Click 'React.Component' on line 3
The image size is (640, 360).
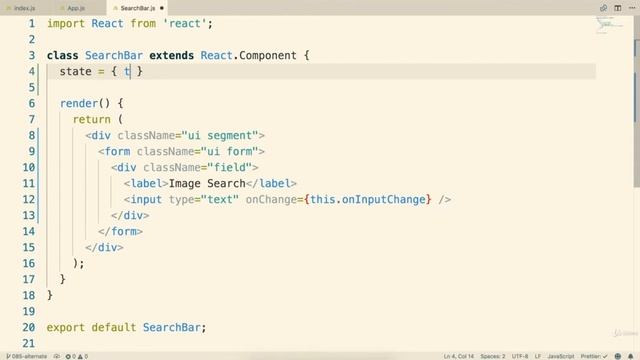pos(249,56)
